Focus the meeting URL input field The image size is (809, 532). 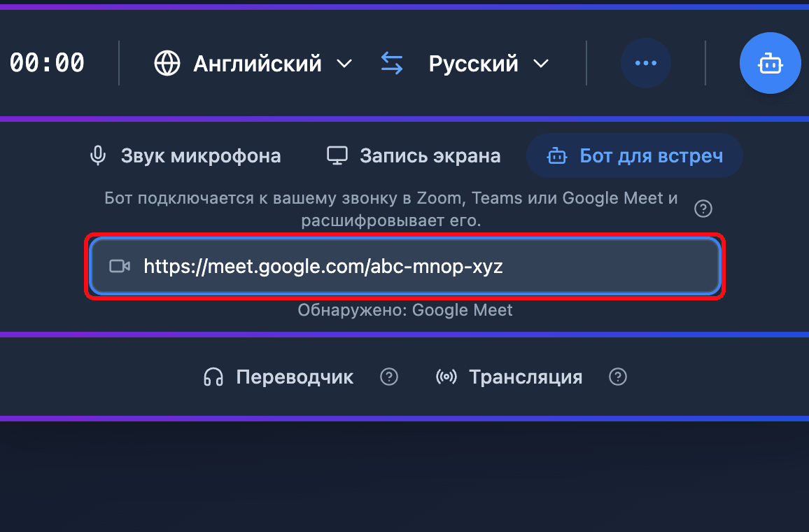click(405, 266)
